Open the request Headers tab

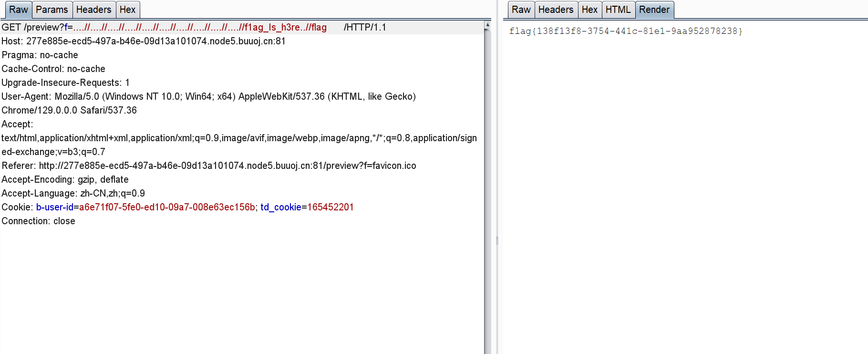point(94,10)
